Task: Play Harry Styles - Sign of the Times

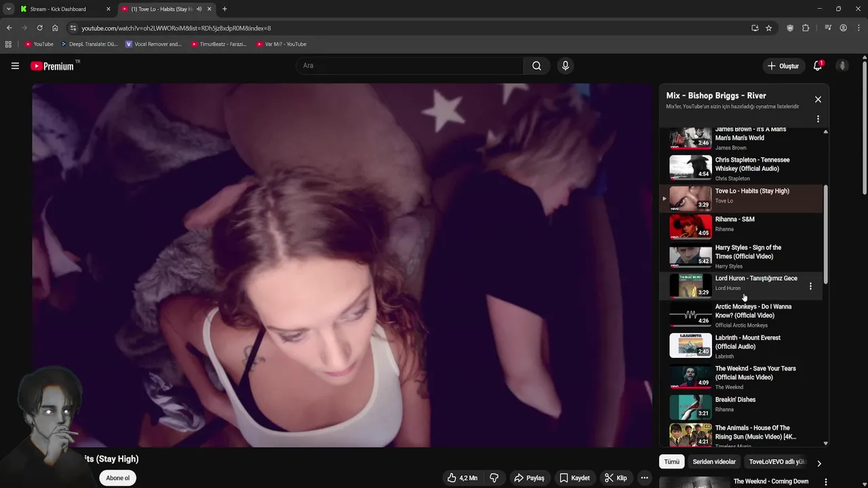Action: click(742, 256)
